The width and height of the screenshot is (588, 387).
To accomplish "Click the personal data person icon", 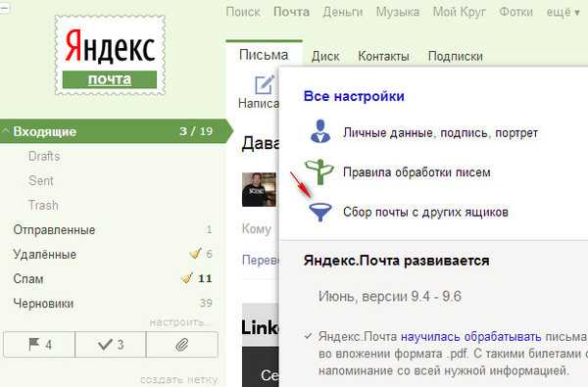I will 320,131.
